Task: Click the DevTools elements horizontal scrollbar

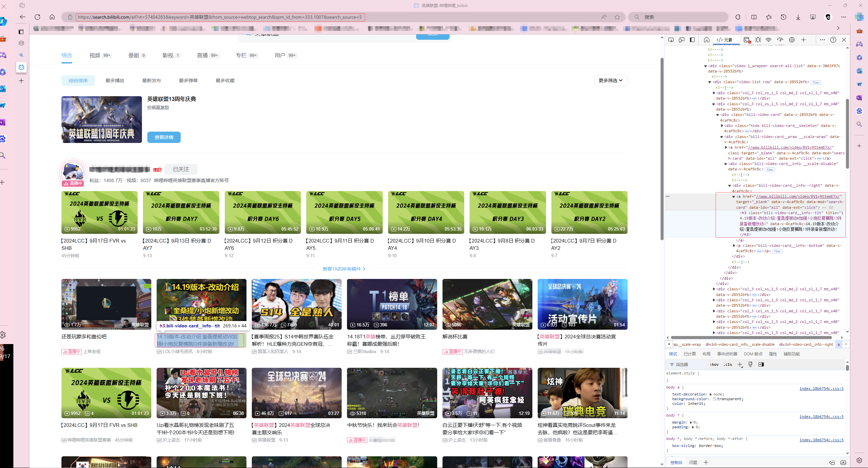Action: click(x=751, y=337)
